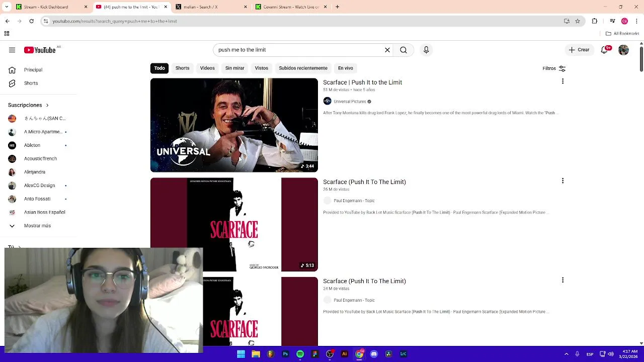644x362 pixels.
Task: Open Lightroom Classic from the taskbar
Action: tap(403, 354)
